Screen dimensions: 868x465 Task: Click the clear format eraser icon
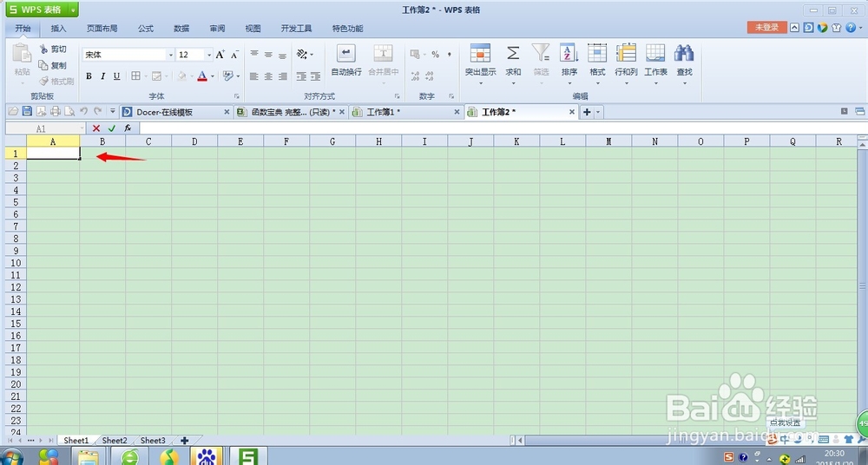coord(228,75)
